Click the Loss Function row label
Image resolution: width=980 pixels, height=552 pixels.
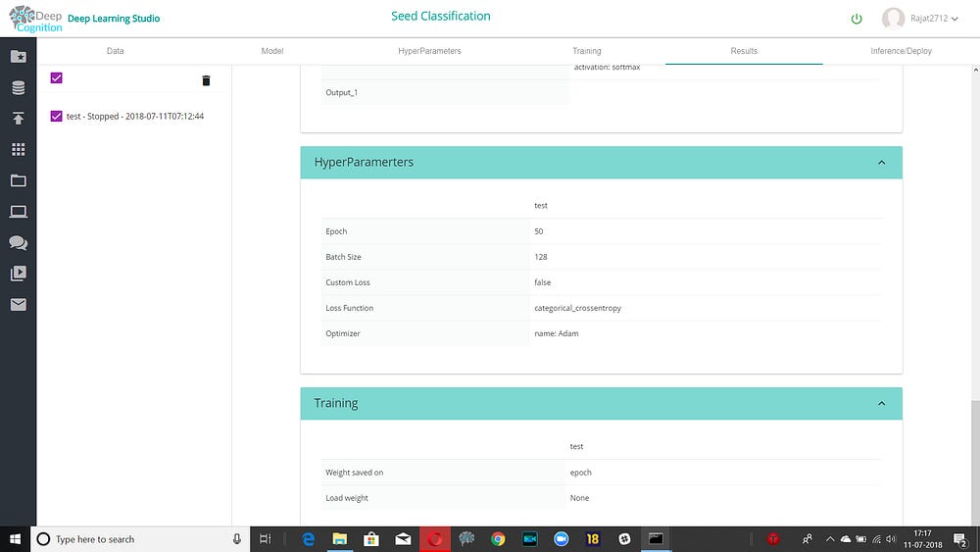[350, 308]
